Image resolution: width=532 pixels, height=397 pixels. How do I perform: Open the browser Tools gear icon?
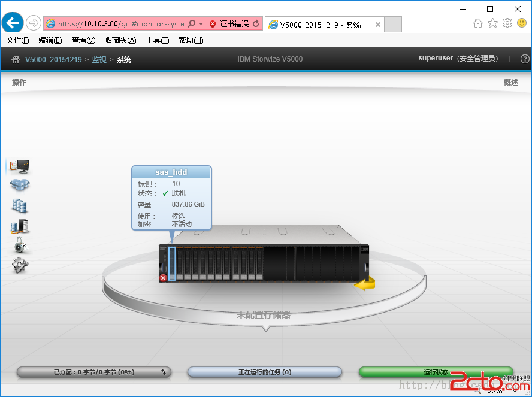coord(507,23)
